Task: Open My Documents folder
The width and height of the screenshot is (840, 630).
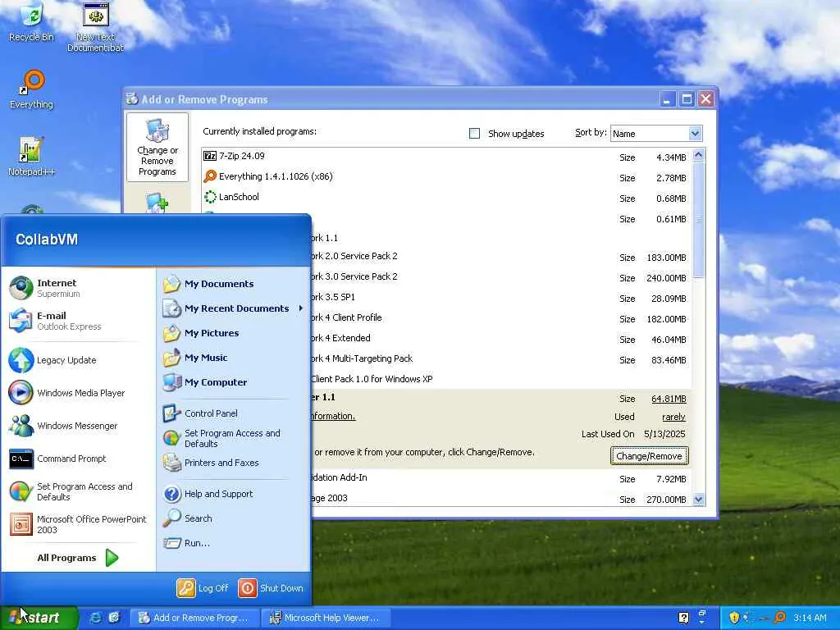Action: coord(234,284)
